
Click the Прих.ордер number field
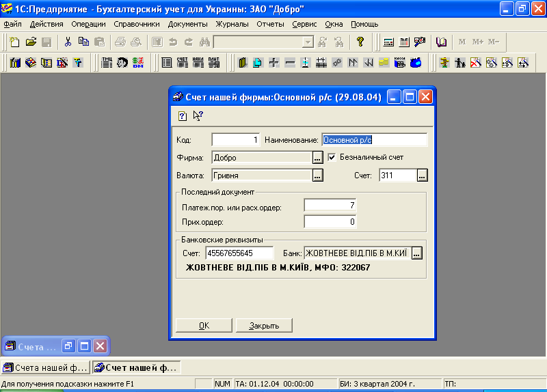point(330,222)
